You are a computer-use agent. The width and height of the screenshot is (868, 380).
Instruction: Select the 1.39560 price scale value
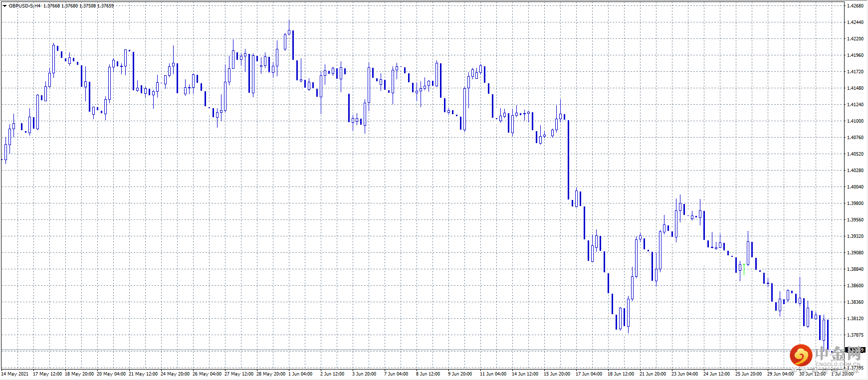click(855, 220)
